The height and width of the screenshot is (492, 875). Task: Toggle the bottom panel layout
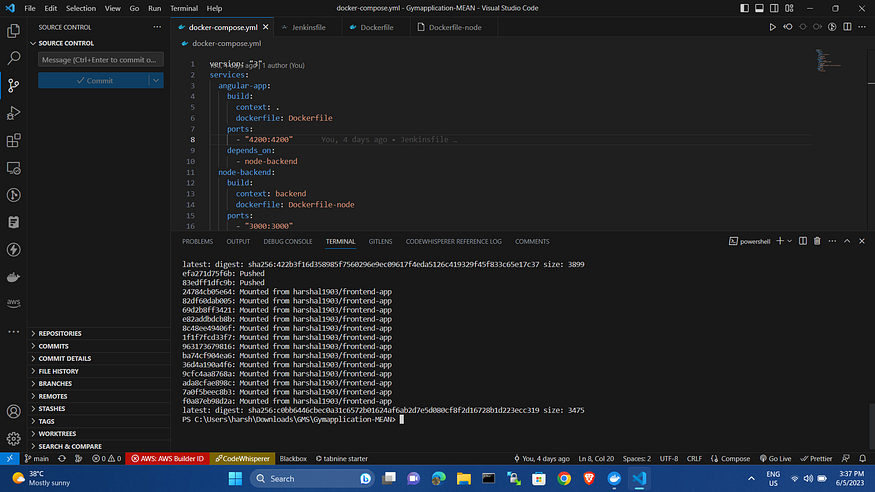[x=759, y=8]
